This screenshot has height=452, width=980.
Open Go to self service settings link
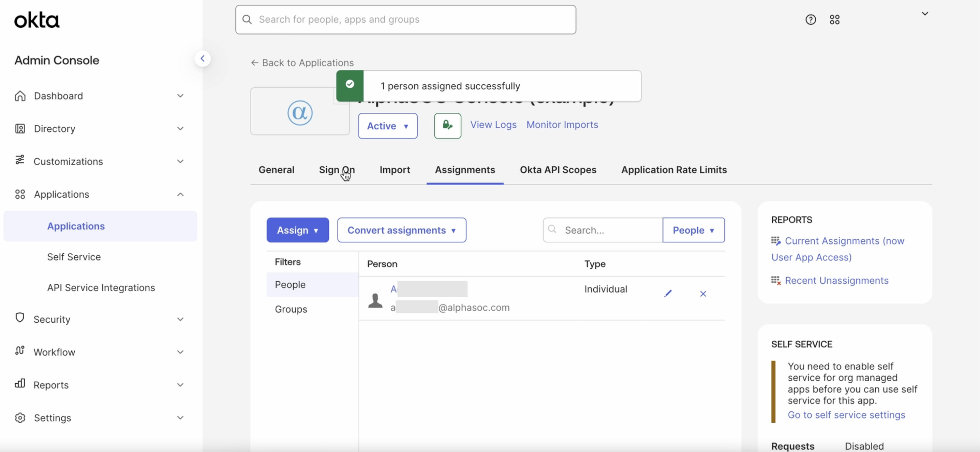point(846,415)
